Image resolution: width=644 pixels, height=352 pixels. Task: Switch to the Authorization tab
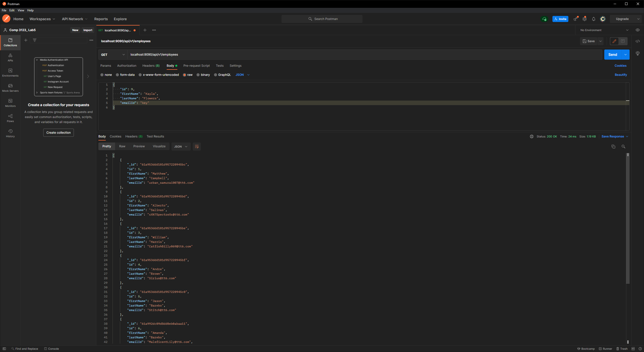click(x=126, y=66)
